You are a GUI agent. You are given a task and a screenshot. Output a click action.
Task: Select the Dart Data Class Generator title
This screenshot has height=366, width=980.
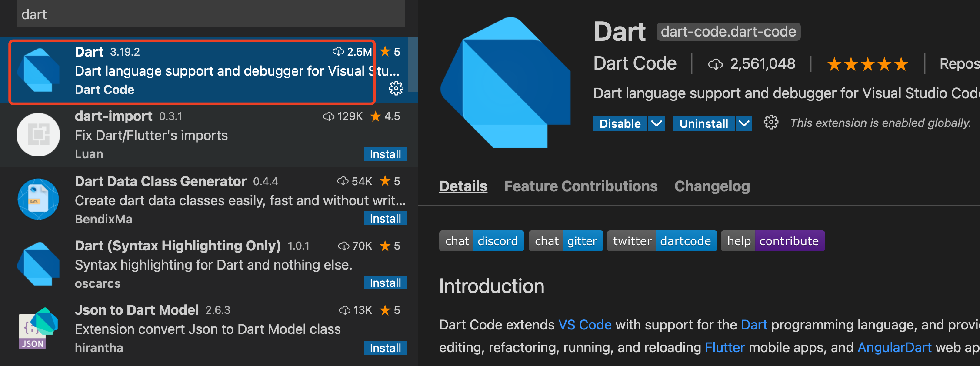160,181
